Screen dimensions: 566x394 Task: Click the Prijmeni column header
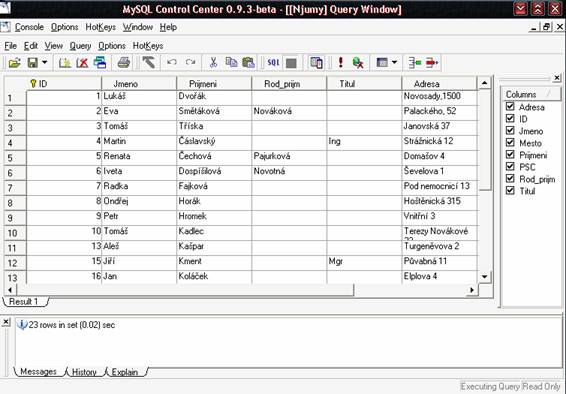click(214, 84)
